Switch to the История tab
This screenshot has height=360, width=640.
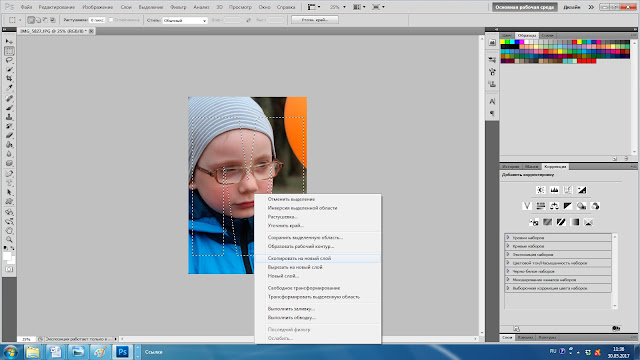pyautogui.click(x=511, y=167)
